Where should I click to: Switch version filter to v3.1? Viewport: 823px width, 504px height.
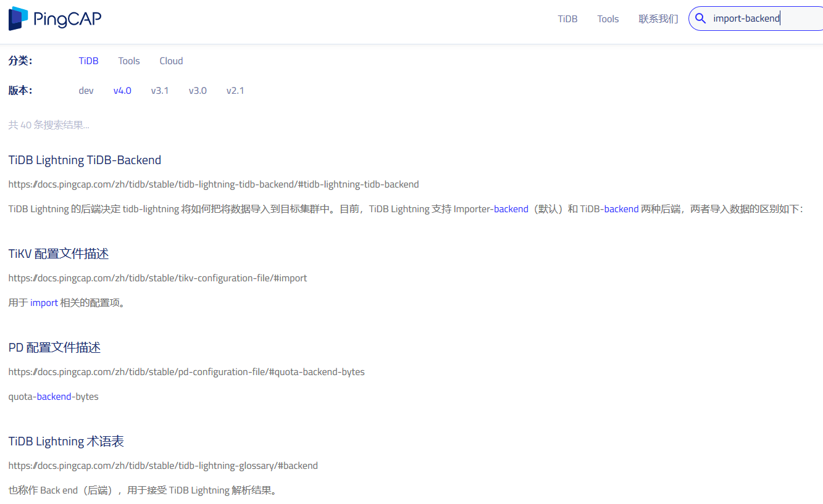pyautogui.click(x=160, y=90)
